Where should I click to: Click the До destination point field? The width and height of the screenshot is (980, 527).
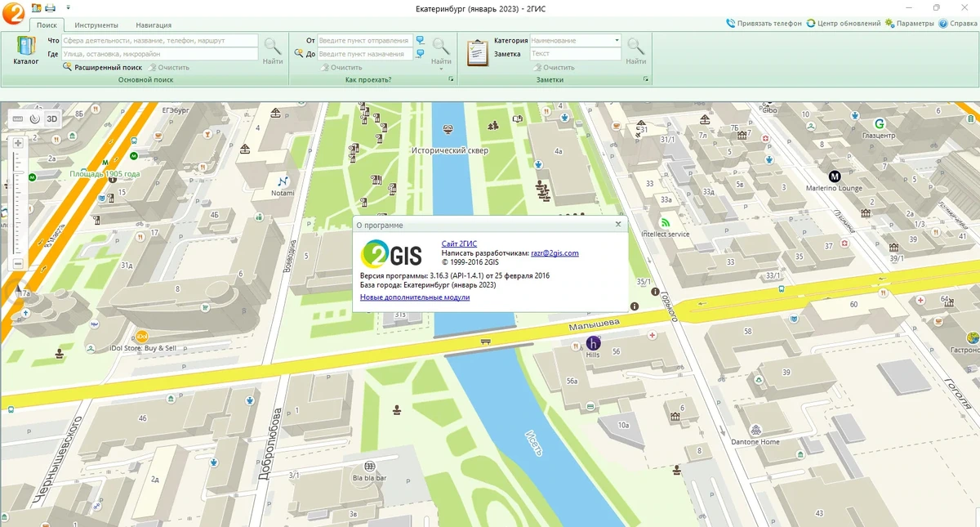tap(364, 54)
